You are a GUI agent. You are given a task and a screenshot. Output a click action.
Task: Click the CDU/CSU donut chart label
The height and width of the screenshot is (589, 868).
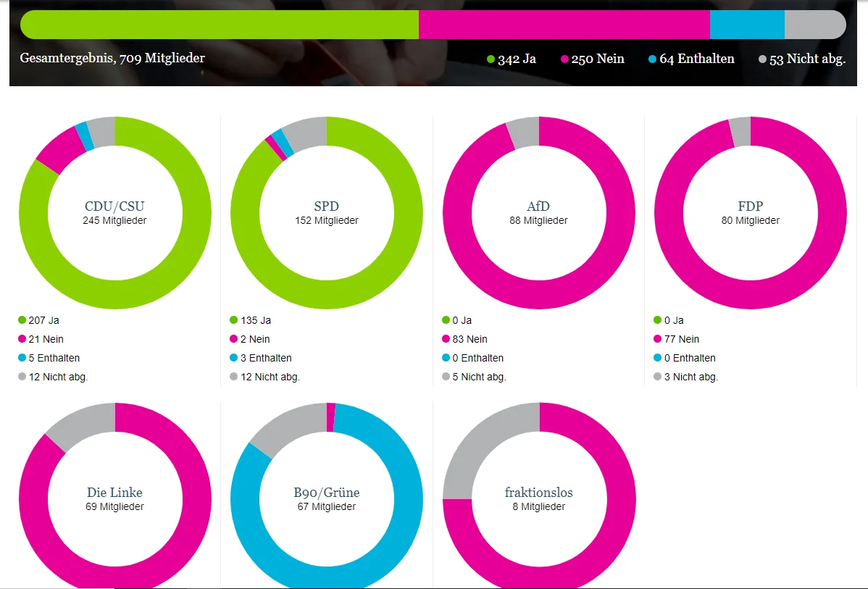tap(114, 207)
